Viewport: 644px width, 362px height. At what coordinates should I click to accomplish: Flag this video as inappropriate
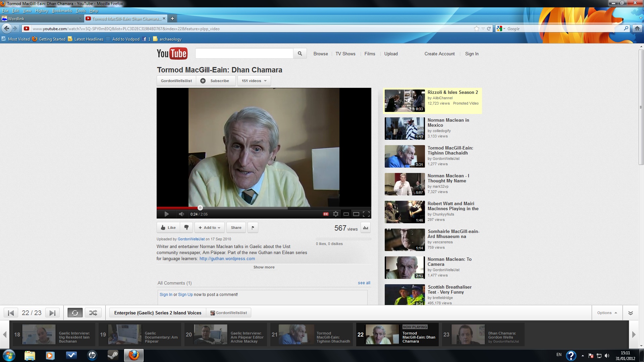click(253, 228)
